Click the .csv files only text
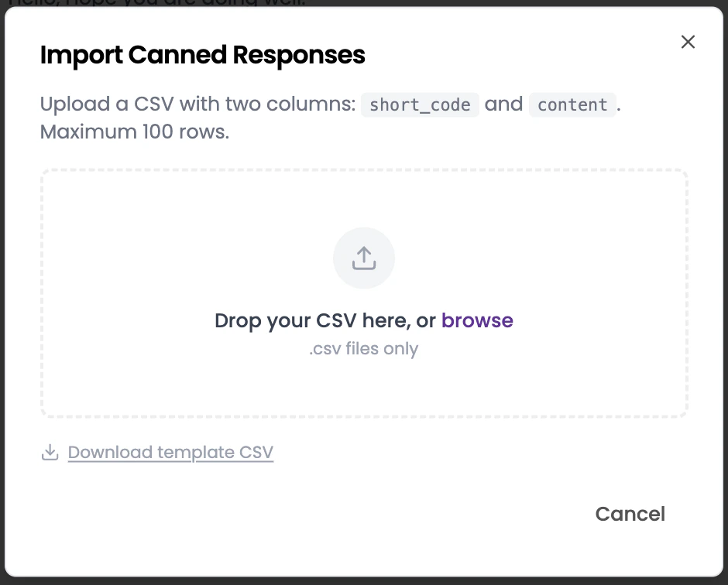The width and height of the screenshot is (728, 585). [363, 348]
